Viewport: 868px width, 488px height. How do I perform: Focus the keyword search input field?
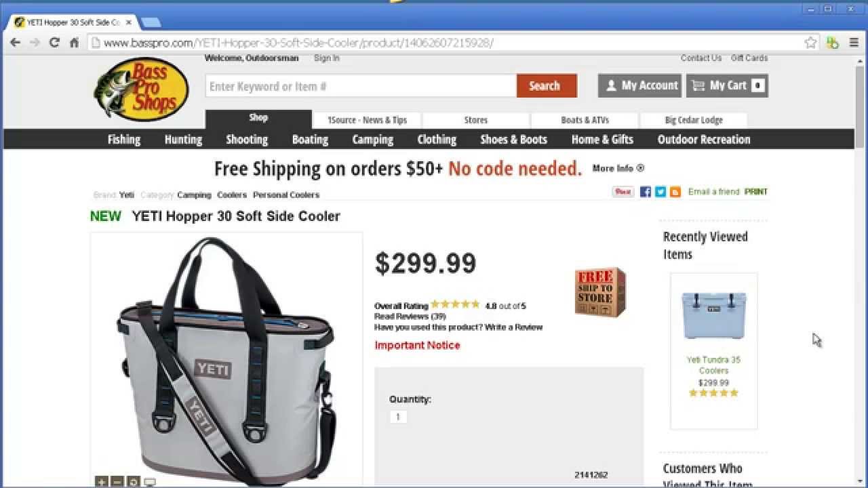coord(361,86)
